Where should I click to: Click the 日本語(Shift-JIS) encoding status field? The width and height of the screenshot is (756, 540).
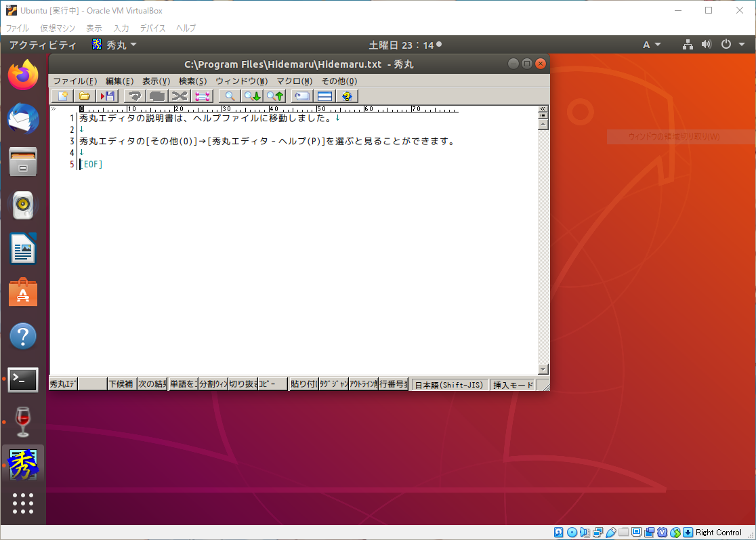click(x=449, y=385)
